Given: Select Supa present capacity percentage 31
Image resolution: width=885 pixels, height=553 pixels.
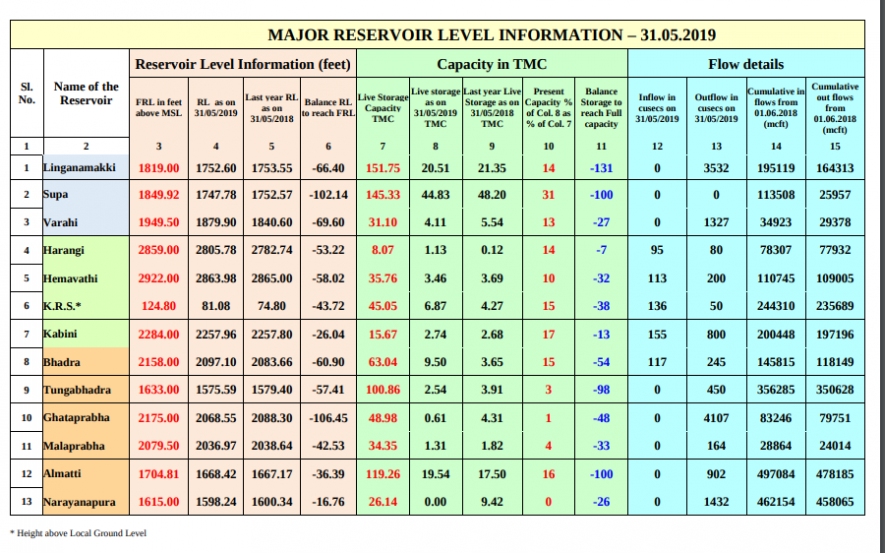Looking at the screenshot, I should pos(548,194).
